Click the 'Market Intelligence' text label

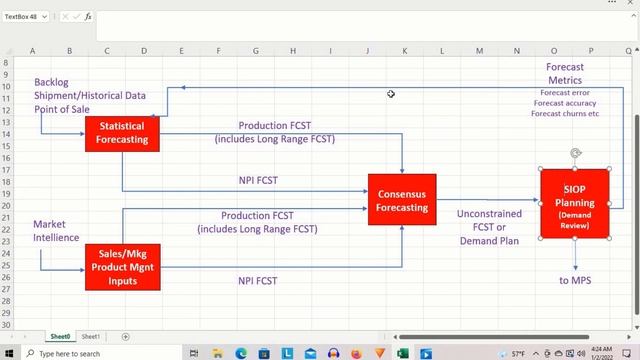coord(56,231)
